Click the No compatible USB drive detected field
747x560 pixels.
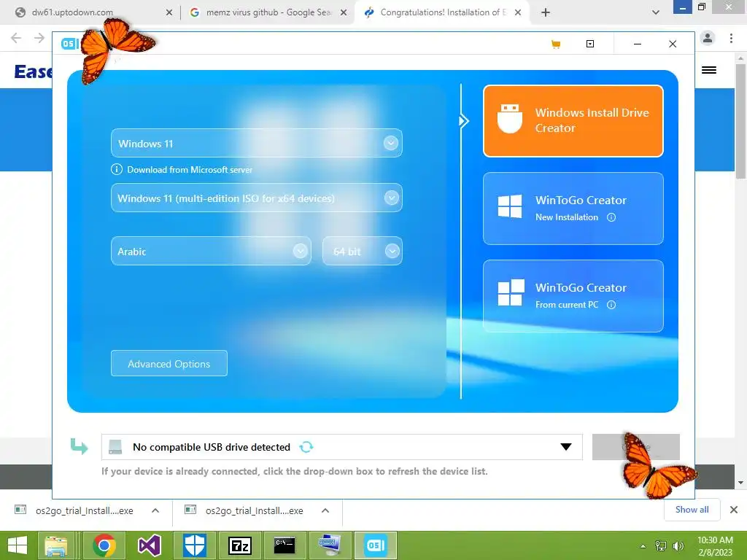[341, 447]
